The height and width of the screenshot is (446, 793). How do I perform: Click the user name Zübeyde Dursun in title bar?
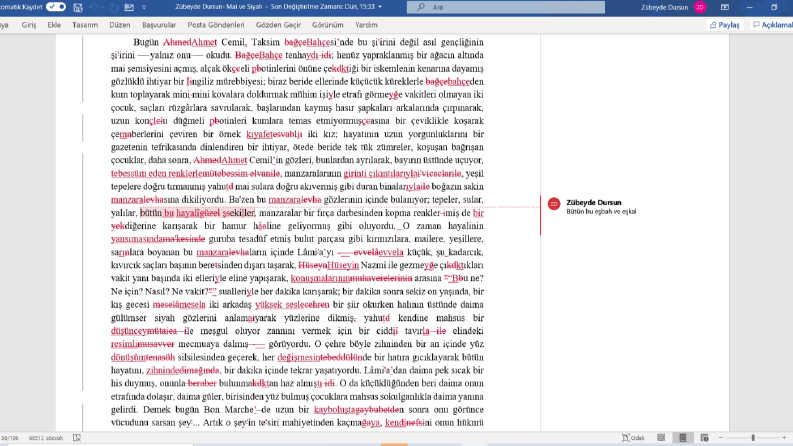pyautogui.click(x=665, y=7)
